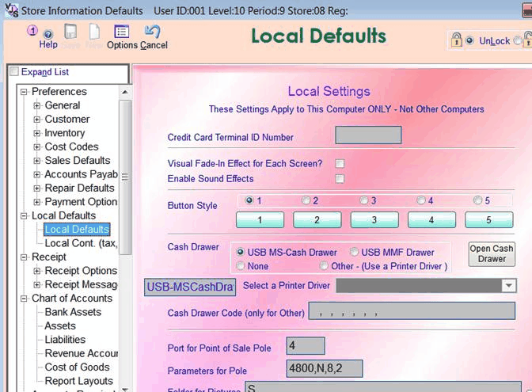Image resolution: width=532 pixels, height=392 pixels.
Task: Open Local Cont. (tax) tree item
Action: pos(81,243)
